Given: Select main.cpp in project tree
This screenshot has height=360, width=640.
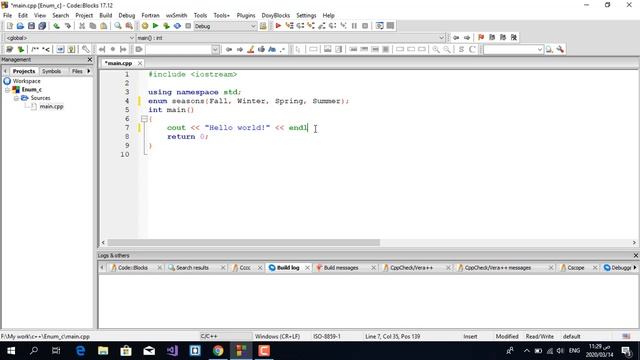Looking at the screenshot, I should pos(51,107).
